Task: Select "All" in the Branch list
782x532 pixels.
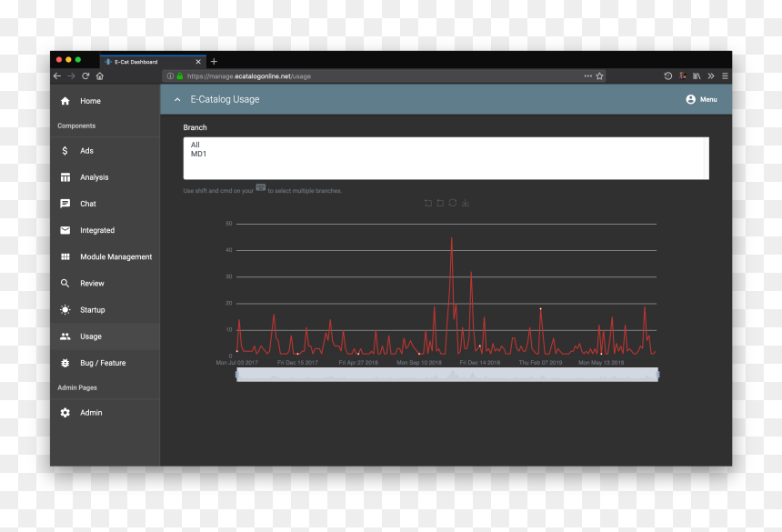Action: (x=195, y=145)
